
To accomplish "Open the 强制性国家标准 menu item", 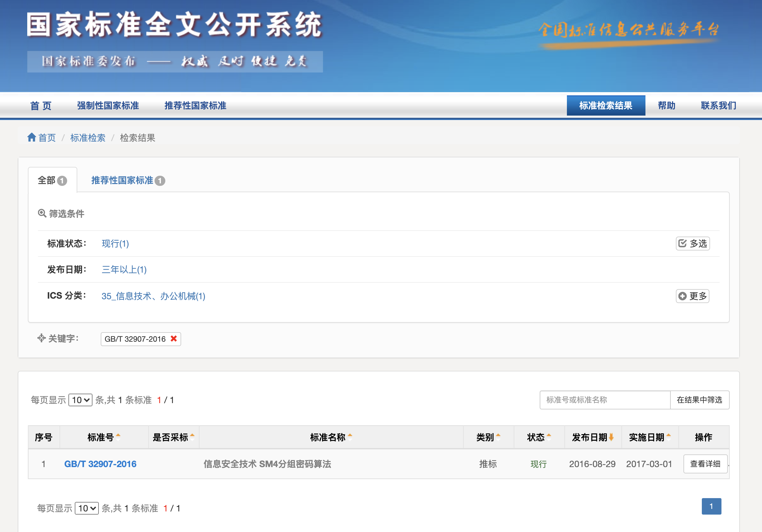I will tap(108, 105).
